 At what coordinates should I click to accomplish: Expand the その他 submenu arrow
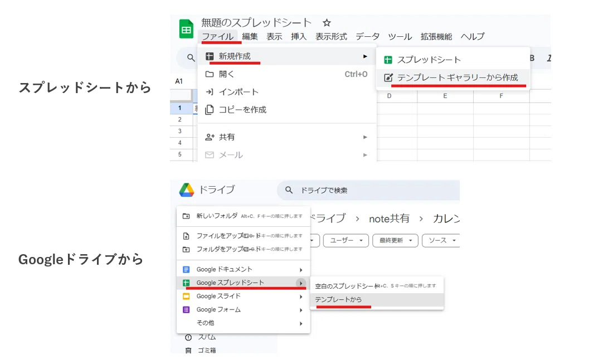(301, 324)
